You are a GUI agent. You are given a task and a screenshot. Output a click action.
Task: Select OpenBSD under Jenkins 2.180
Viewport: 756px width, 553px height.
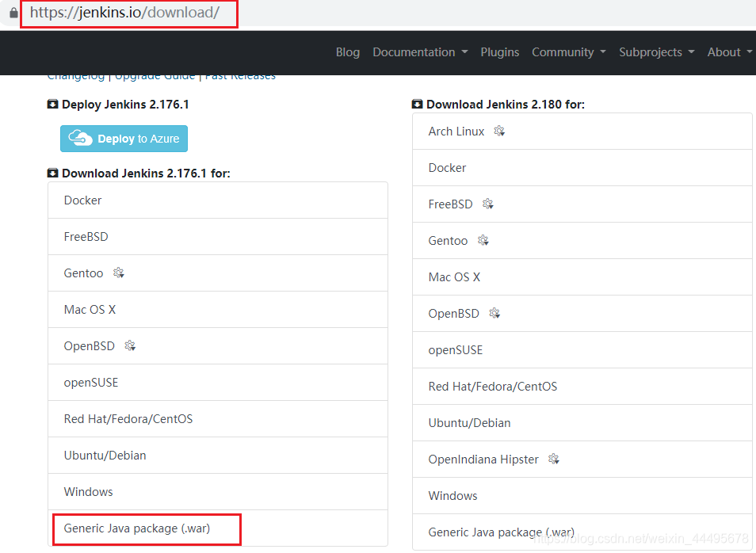[582, 314]
